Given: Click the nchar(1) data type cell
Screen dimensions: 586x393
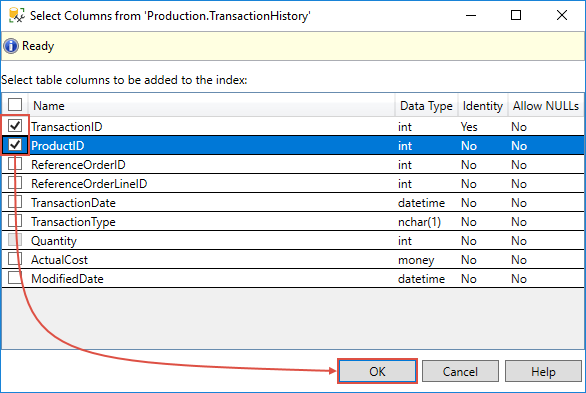Looking at the screenshot, I should [x=419, y=222].
